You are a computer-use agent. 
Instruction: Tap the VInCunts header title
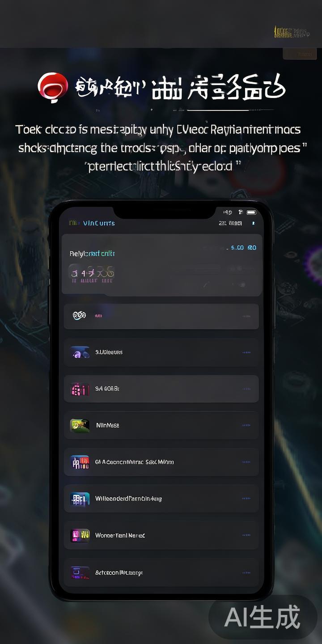click(99, 223)
